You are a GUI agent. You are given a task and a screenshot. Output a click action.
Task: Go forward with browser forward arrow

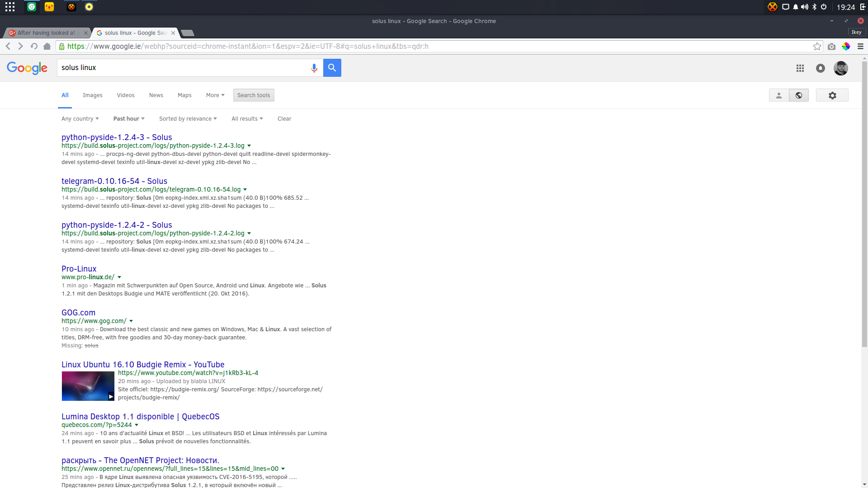click(20, 46)
